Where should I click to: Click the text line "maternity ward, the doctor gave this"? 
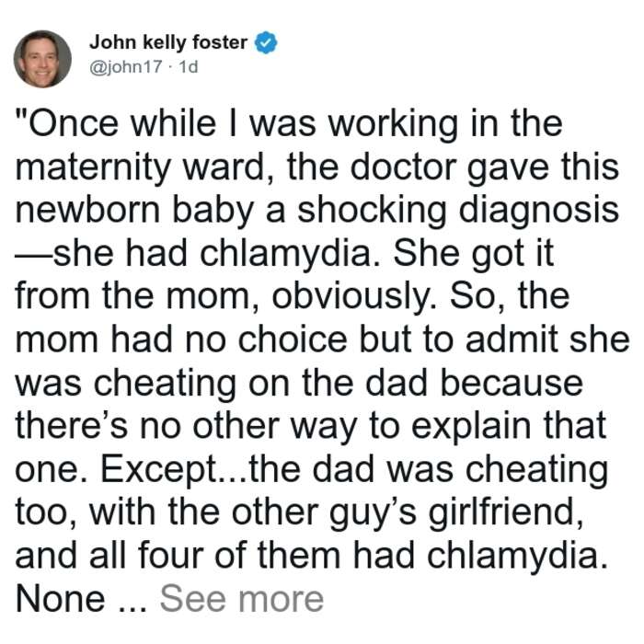tap(316, 168)
